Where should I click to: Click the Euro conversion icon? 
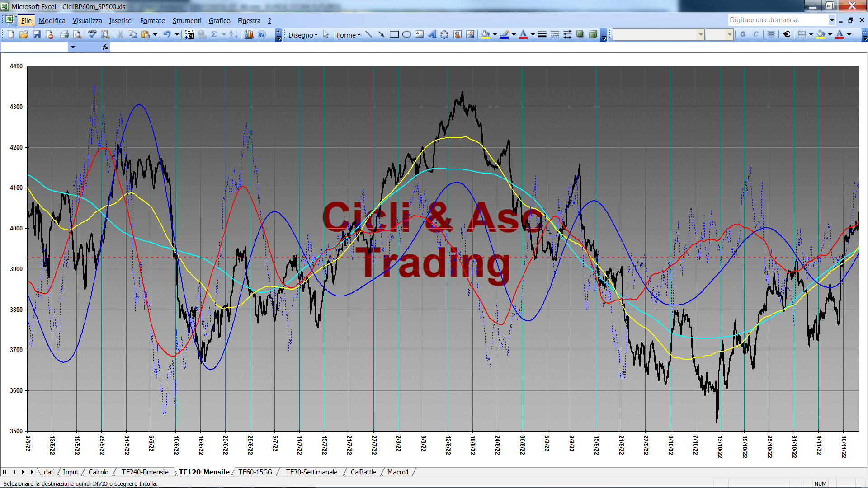click(189, 34)
